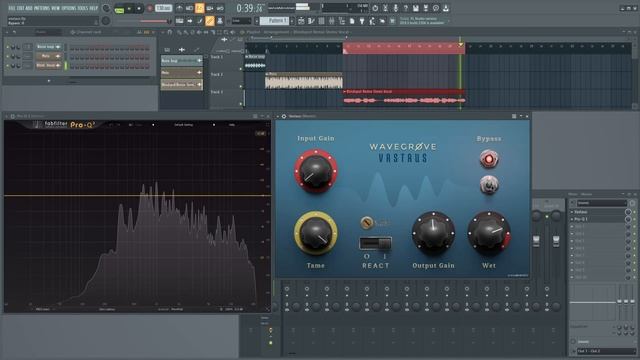Viewport: 640px width, 360px height.
Task: Click the scissors-like icon next to clock icon
Action: (385, 8)
